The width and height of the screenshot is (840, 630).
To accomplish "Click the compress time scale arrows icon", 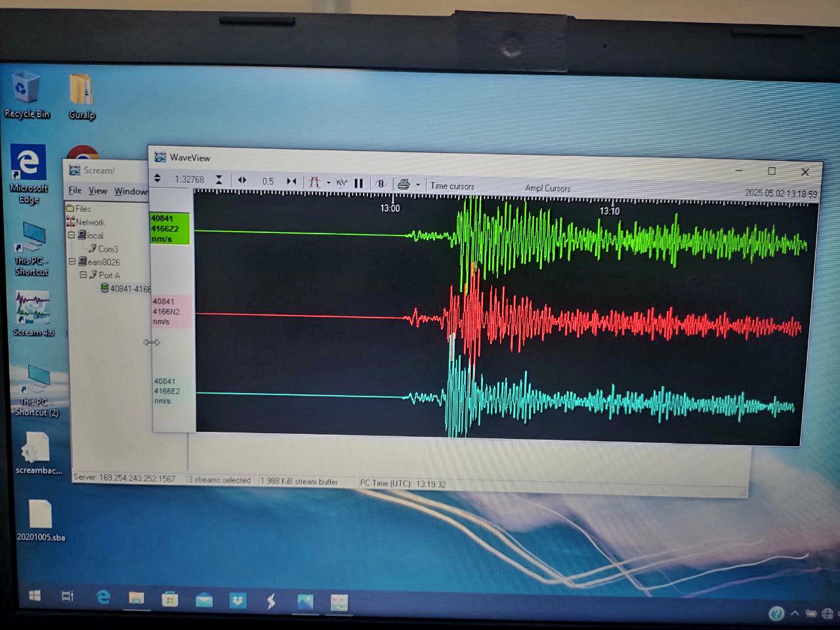I will [291, 181].
